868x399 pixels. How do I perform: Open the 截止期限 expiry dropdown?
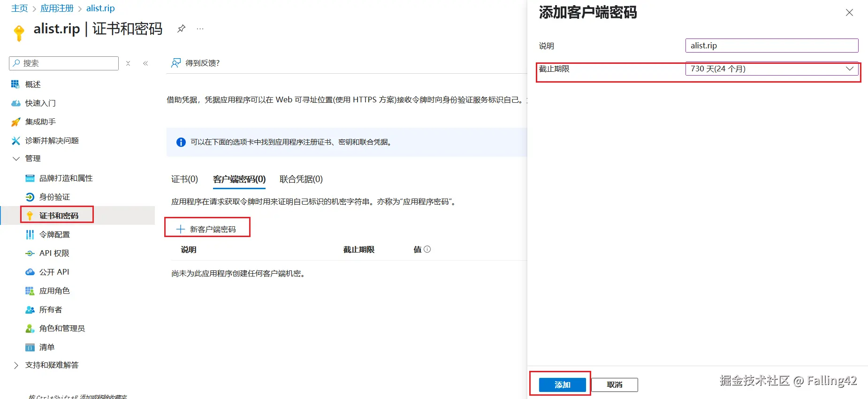tap(772, 69)
